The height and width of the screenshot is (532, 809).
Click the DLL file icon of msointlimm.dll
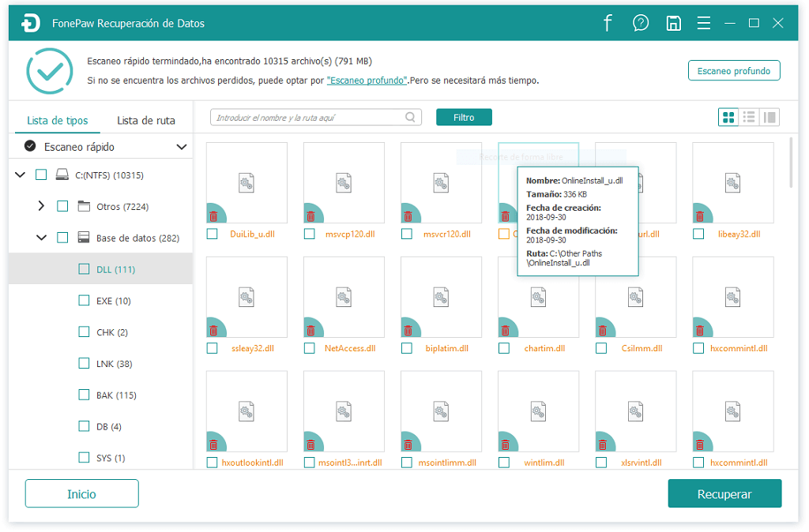tap(441, 412)
